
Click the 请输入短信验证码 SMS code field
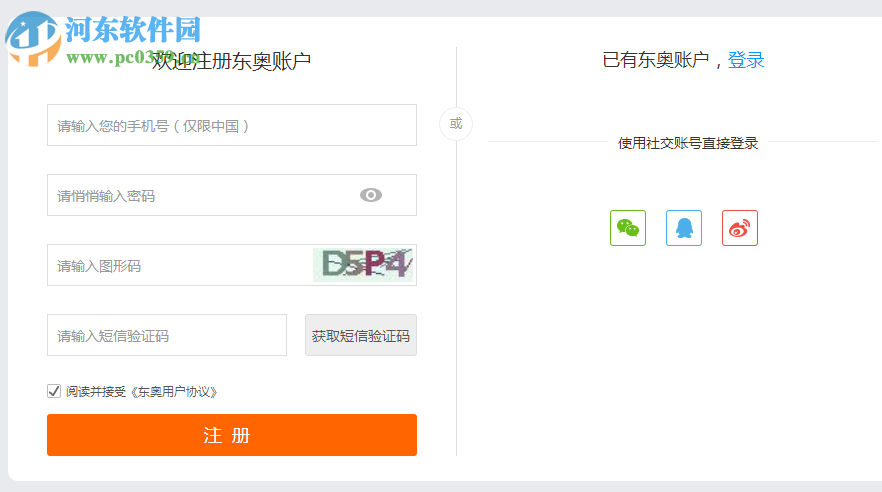point(167,335)
